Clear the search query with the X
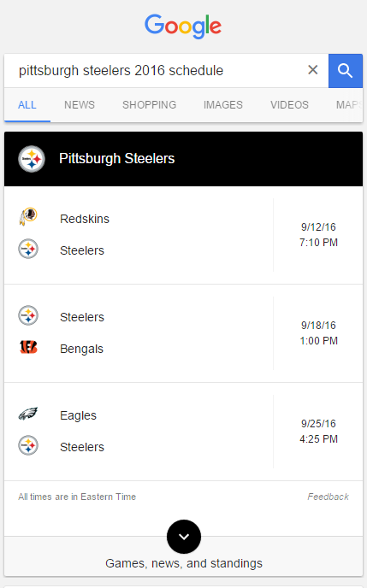The image size is (367, 588). click(312, 70)
